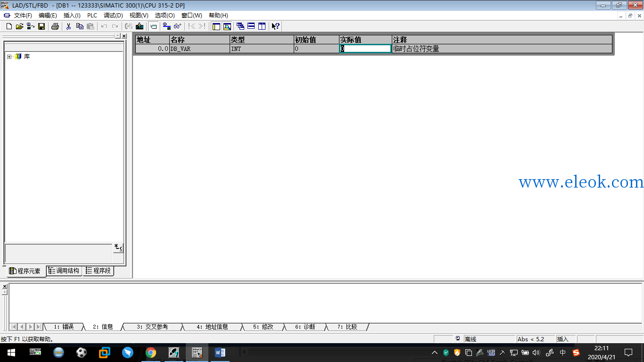Screen dimensions: 644x362
Task: Click the context help arrow-question icon
Action: coord(276,26)
